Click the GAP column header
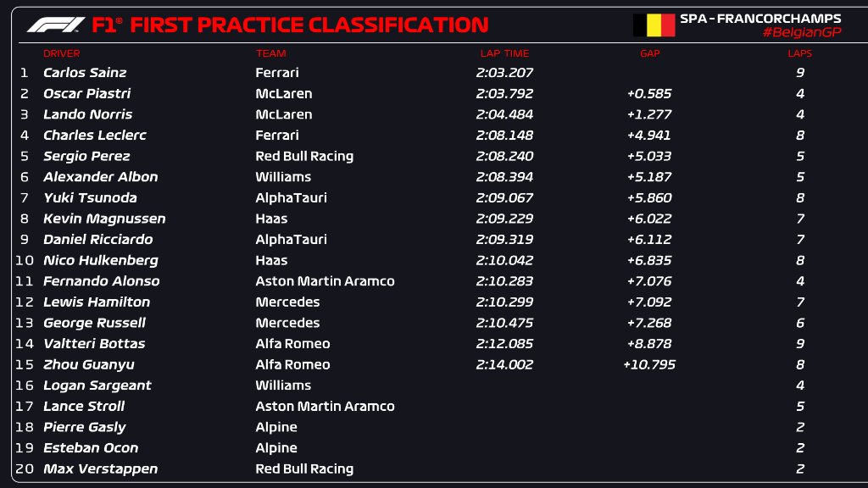868x488 pixels. (649, 53)
